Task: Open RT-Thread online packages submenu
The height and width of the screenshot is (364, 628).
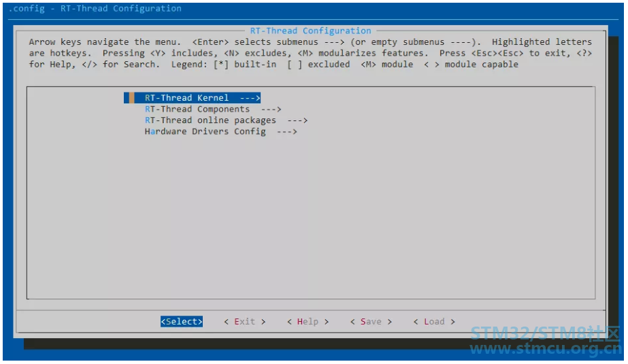Action: [x=226, y=120]
